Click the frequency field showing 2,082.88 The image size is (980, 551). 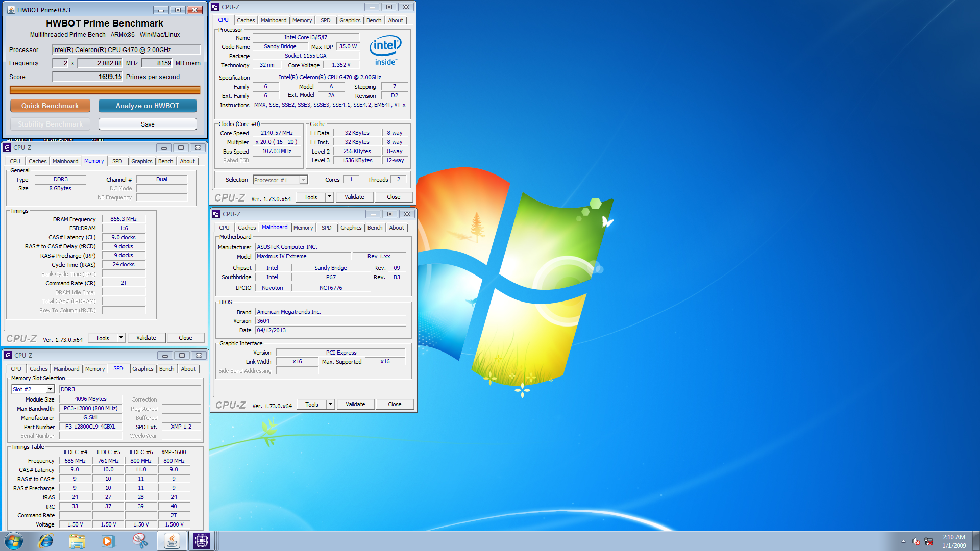point(100,63)
